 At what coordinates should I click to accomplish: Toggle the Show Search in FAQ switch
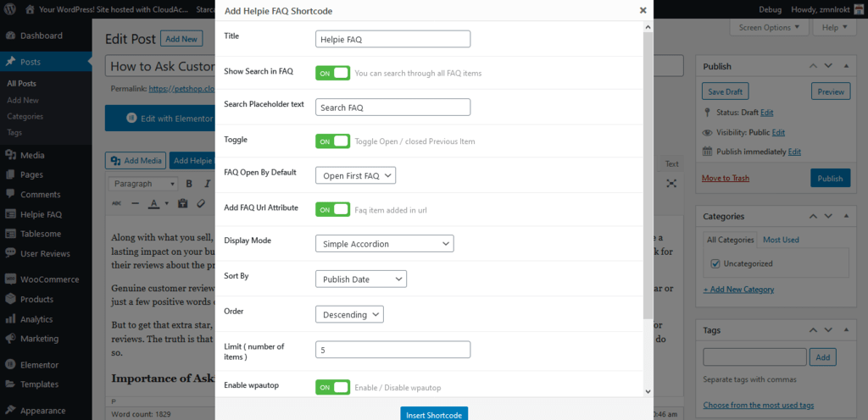click(332, 73)
